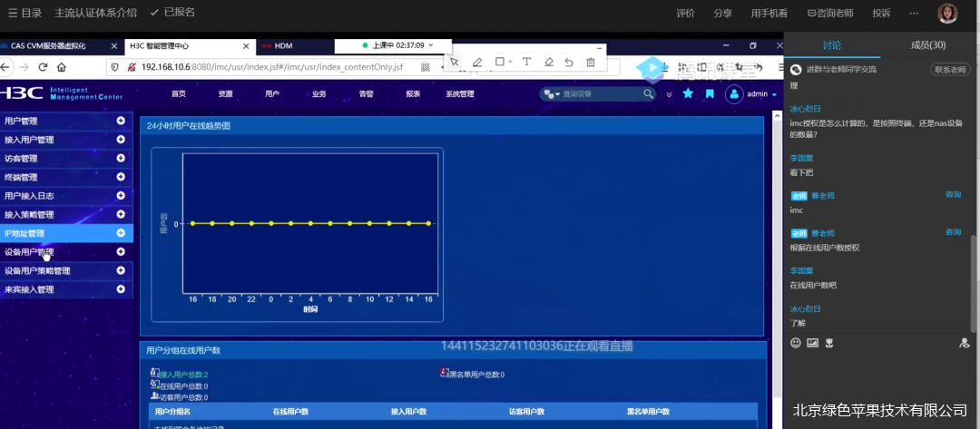Viewport: 980px width, 429px height.
Task: Switch to the HDM browser tab
Action: 284,46
